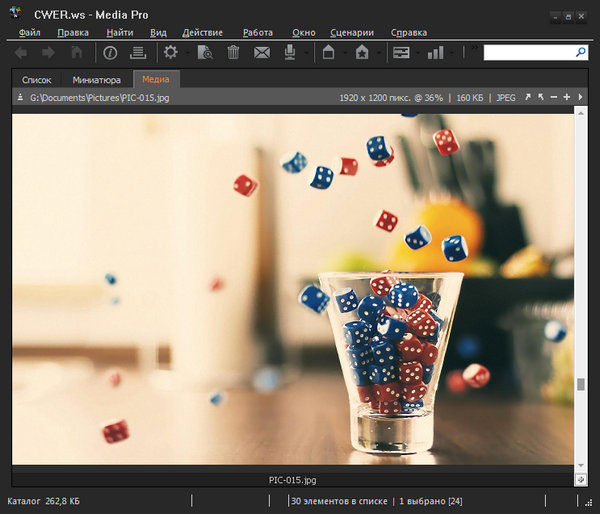Expand the slider panel icon dropdown arrow
Viewport: 600px width, 514px height.
pos(418,53)
